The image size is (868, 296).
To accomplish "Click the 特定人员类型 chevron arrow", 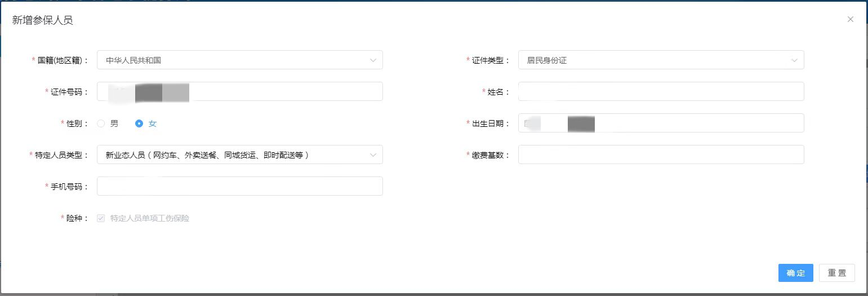I will click(373, 155).
